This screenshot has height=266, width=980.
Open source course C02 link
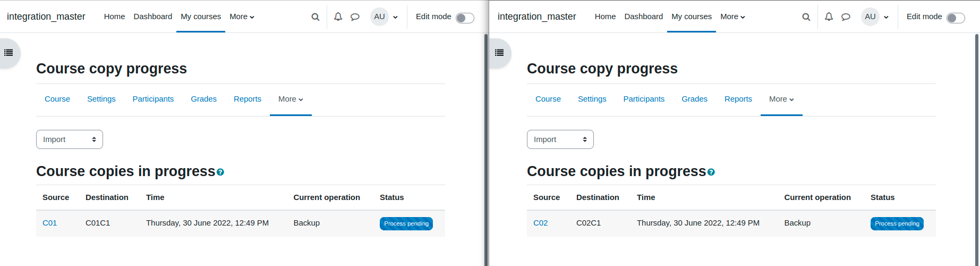540,223
